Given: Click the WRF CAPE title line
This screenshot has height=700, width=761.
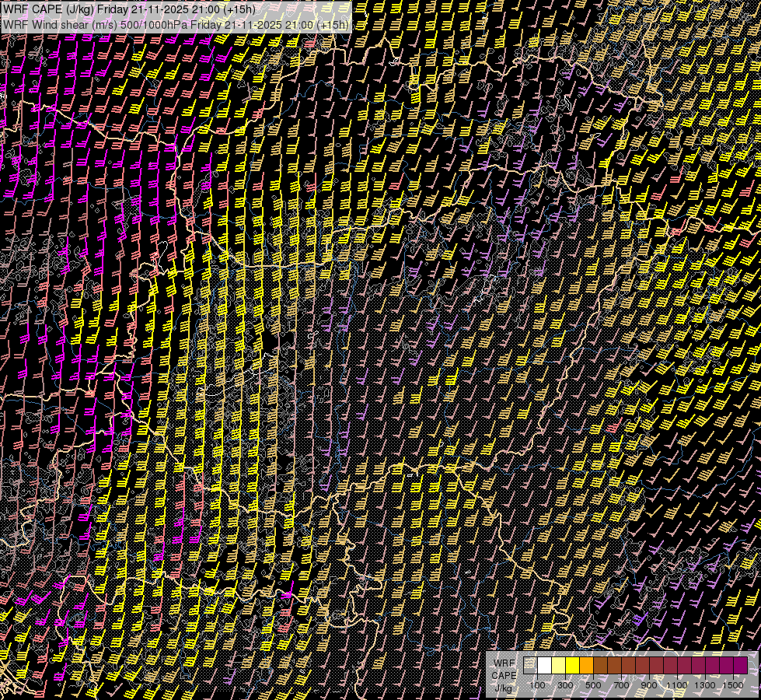Looking at the screenshot, I should (x=128, y=9).
